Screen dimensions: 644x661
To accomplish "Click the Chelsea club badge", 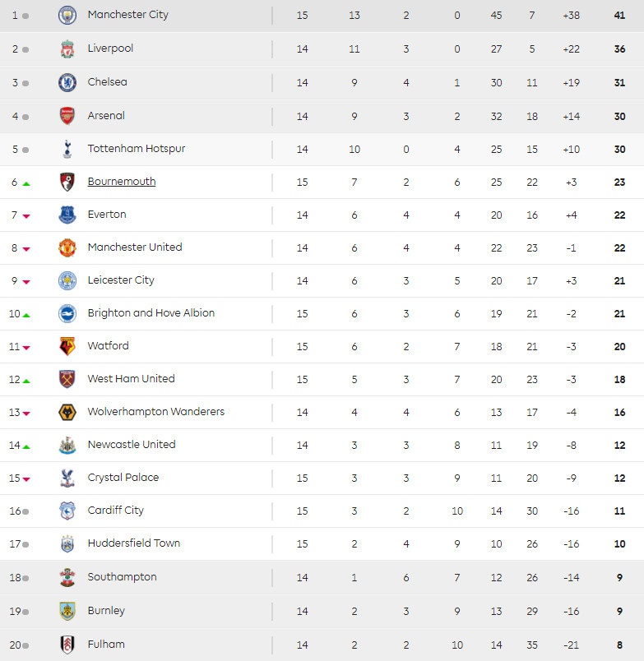I will click(67, 82).
